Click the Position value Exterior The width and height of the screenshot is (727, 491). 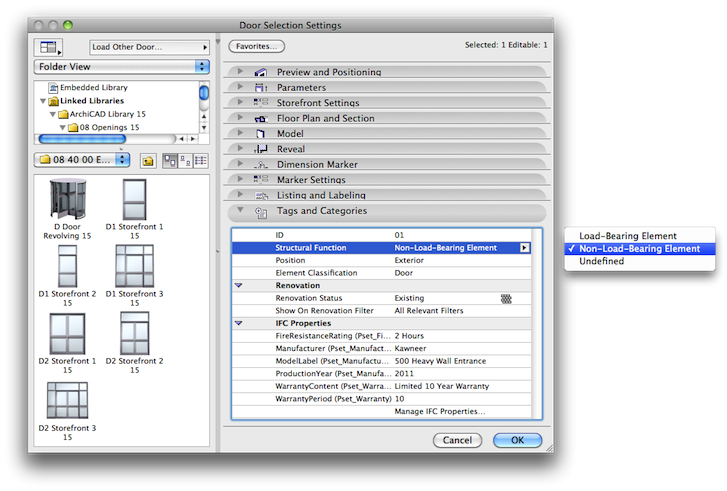click(x=409, y=261)
